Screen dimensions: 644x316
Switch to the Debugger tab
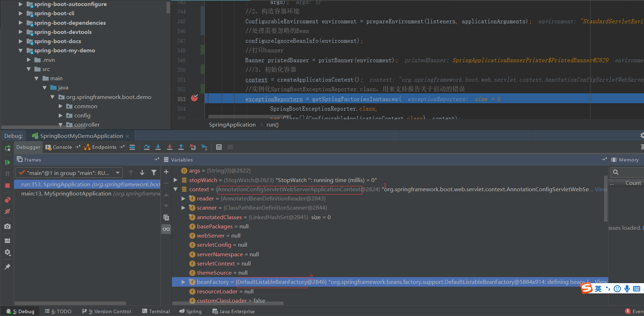pos(28,147)
